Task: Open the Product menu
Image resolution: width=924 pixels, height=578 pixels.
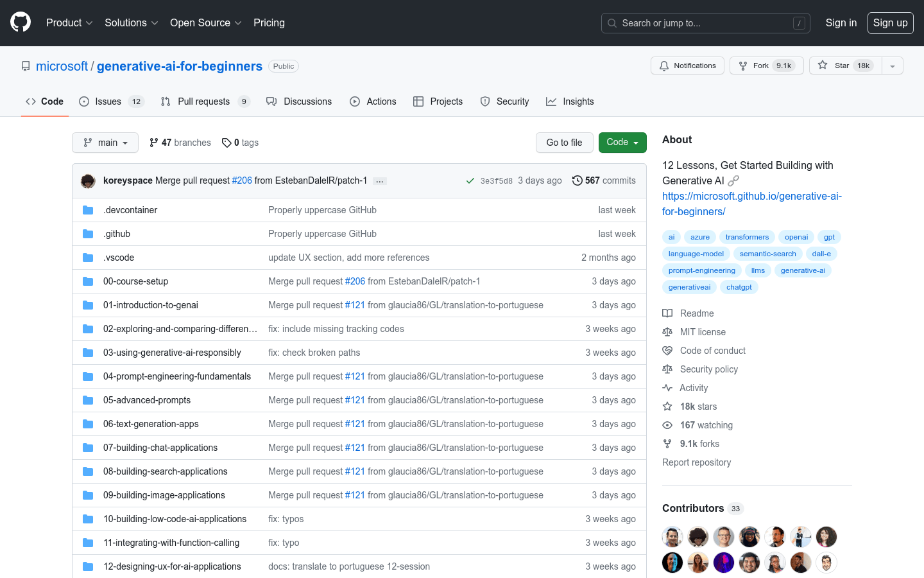Action: (x=69, y=22)
